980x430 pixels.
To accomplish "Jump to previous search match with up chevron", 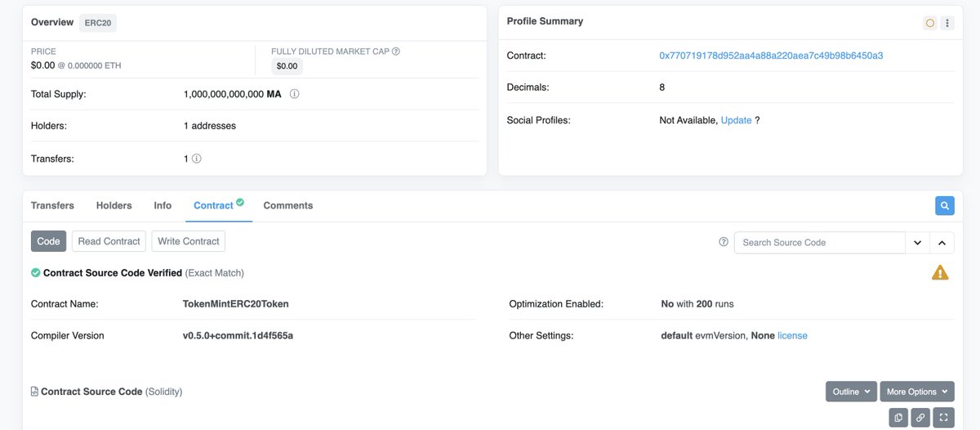I will [x=941, y=243].
